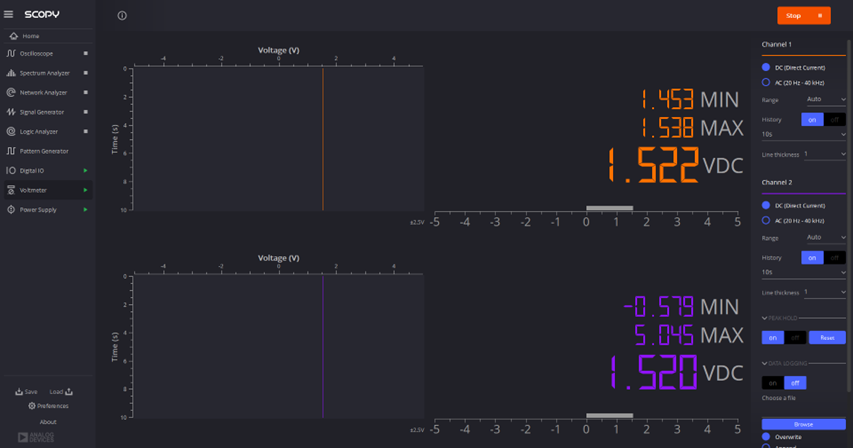Click the Network Analyzer icon
Viewport: 853px width, 448px height.
click(11, 92)
